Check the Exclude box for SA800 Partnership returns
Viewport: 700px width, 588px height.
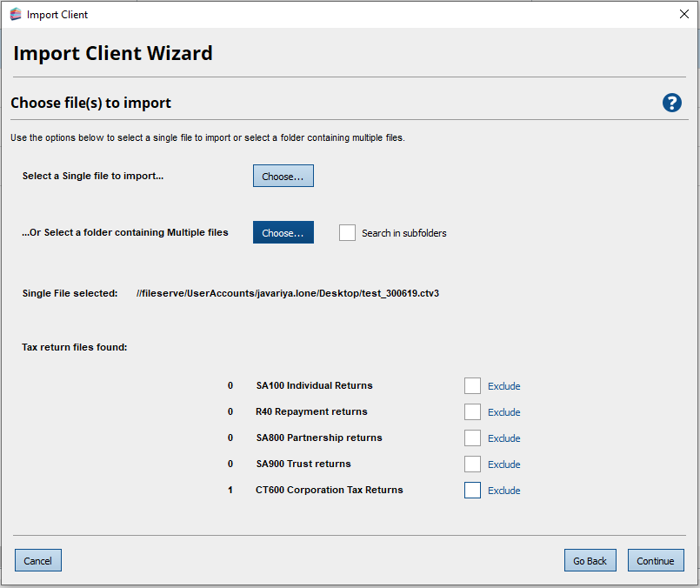[x=472, y=438]
